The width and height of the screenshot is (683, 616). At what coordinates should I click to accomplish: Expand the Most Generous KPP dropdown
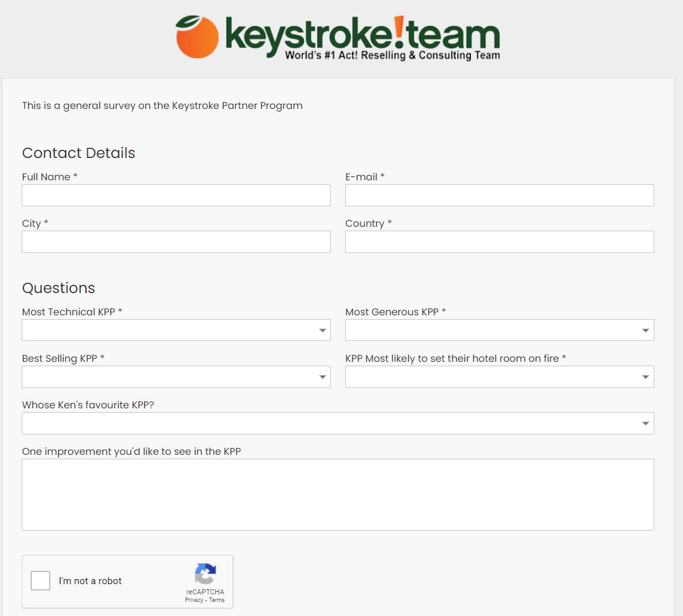[x=499, y=330]
